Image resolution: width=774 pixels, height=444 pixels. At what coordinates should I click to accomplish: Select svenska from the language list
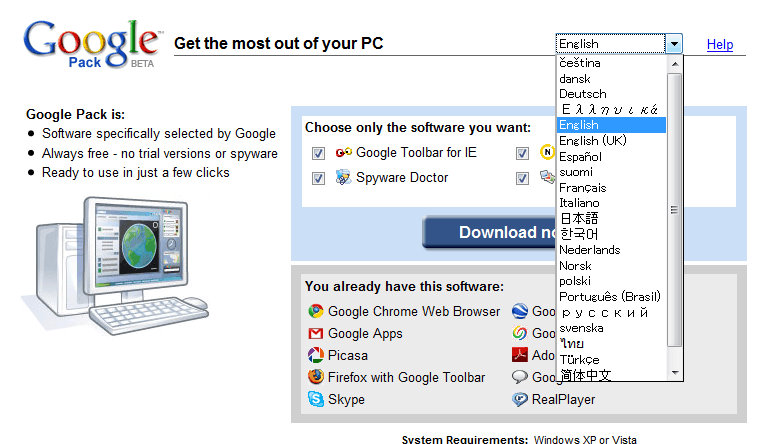pos(612,328)
